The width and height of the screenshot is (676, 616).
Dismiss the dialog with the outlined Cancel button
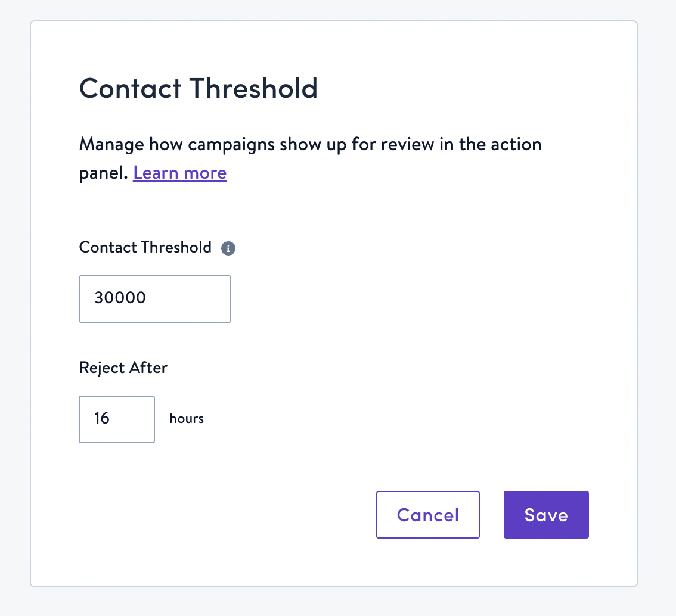point(427,515)
